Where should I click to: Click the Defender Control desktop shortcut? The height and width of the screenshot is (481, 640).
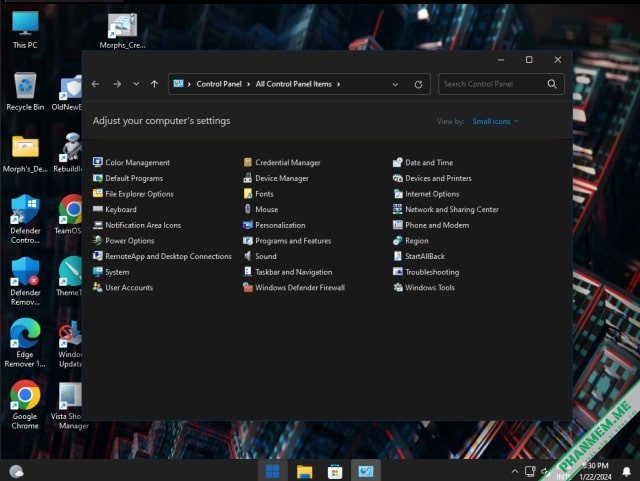[x=25, y=219]
